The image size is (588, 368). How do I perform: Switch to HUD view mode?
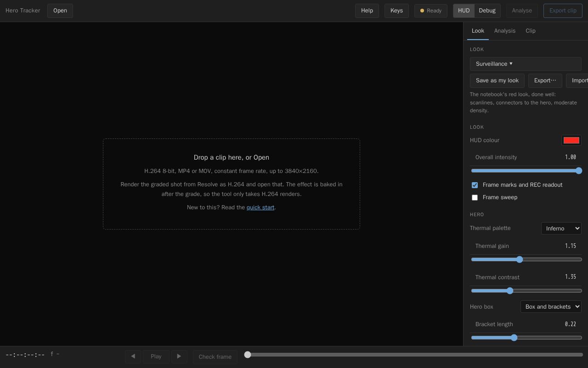point(464,11)
